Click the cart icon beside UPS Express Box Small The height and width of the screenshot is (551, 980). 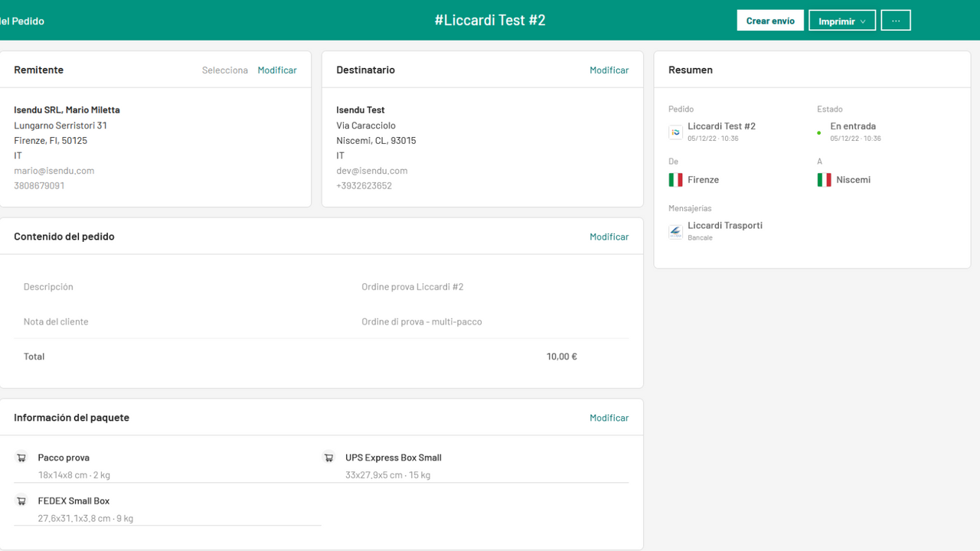tap(328, 458)
